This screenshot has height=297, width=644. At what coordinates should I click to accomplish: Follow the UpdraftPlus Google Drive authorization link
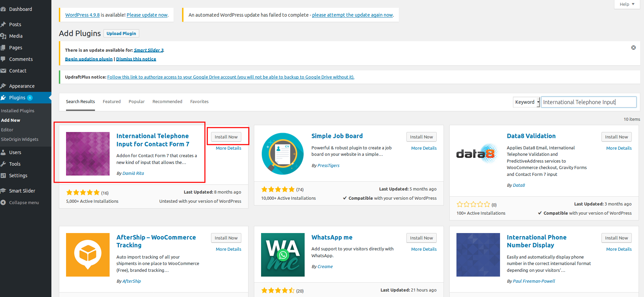pos(231,77)
